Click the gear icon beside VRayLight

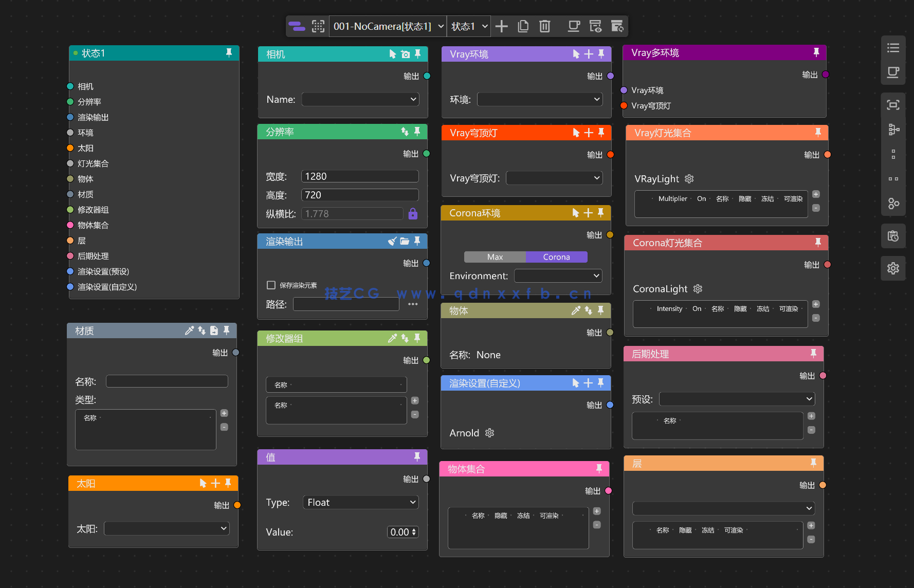pyautogui.click(x=689, y=179)
